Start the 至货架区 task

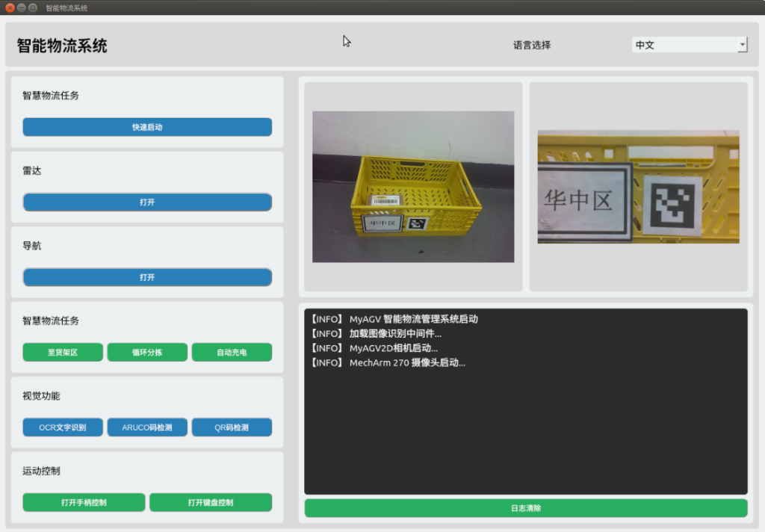point(63,353)
